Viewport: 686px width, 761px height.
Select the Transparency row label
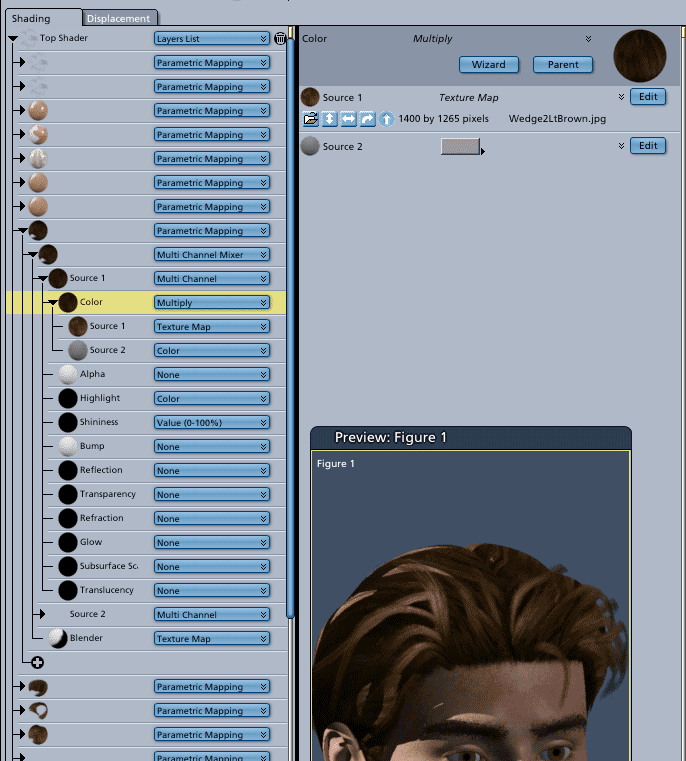pos(107,494)
